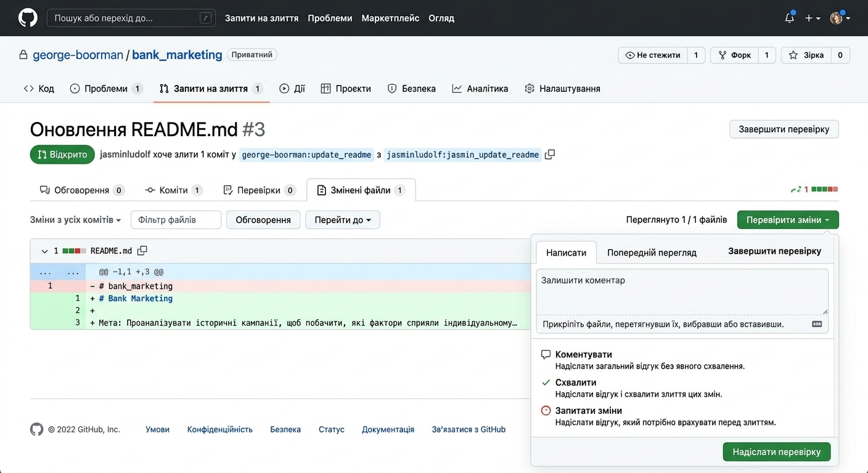The image size is (868, 473).
Task: Open Умови footer link
Action: (x=157, y=429)
